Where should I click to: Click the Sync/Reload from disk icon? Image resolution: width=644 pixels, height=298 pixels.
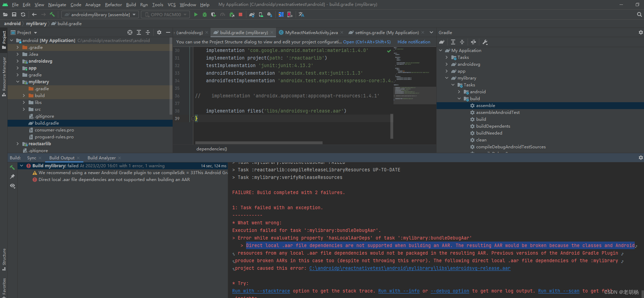pyautogui.click(x=23, y=14)
